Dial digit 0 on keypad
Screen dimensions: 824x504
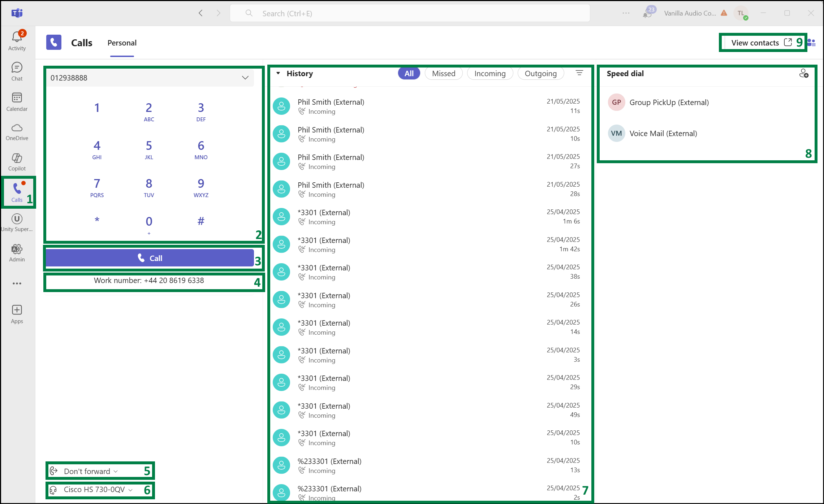tap(149, 225)
